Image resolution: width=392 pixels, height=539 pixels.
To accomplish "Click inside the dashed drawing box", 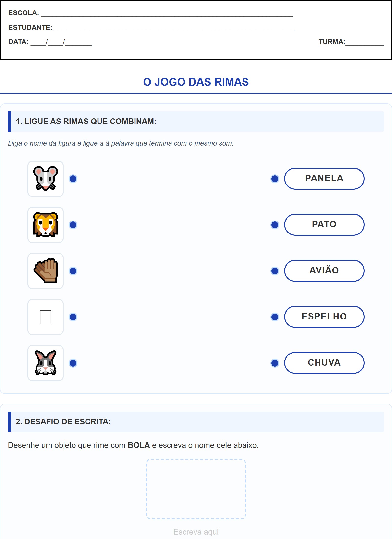I will coord(196,489).
